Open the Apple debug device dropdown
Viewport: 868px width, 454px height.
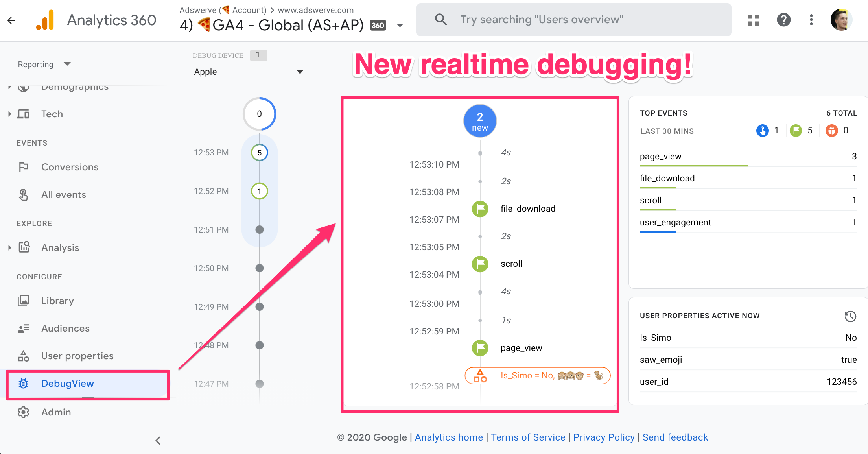[x=250, y=72]
